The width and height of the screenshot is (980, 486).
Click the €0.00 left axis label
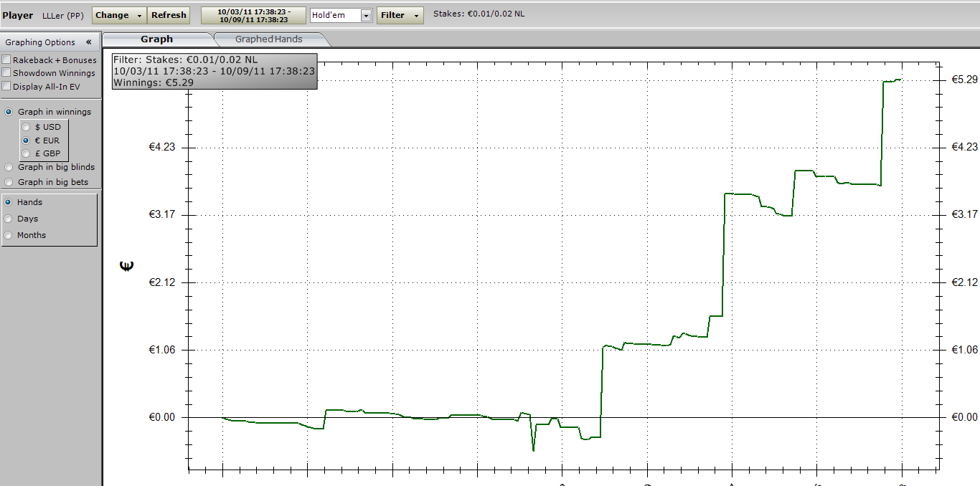click(x=162, y=416)
